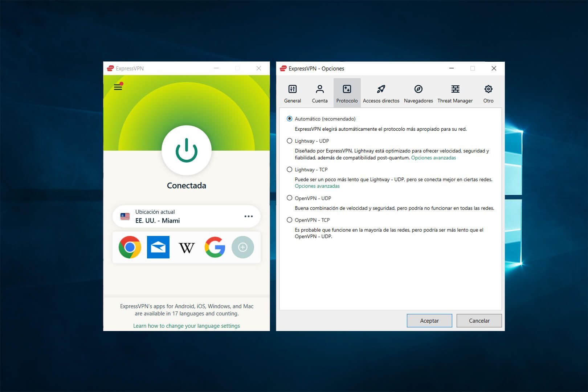Image resolution: width=588 pixels, height=392 pixels.
Task: Launch the Chrome shortcut in ExpressVPN
Action: click(x=130, y=247)
